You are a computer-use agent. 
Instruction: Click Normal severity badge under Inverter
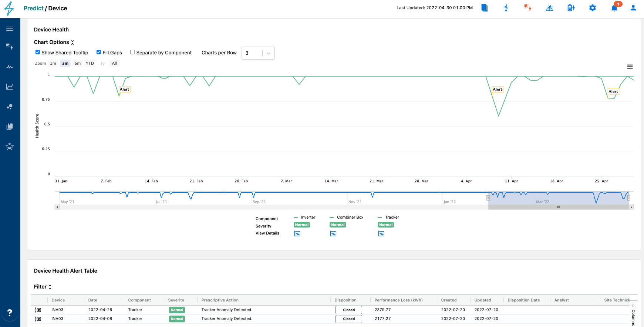click(302, 225)
